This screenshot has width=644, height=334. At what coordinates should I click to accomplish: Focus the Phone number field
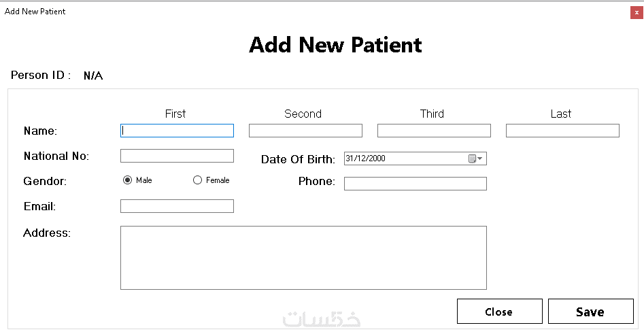tap(415, 184)
